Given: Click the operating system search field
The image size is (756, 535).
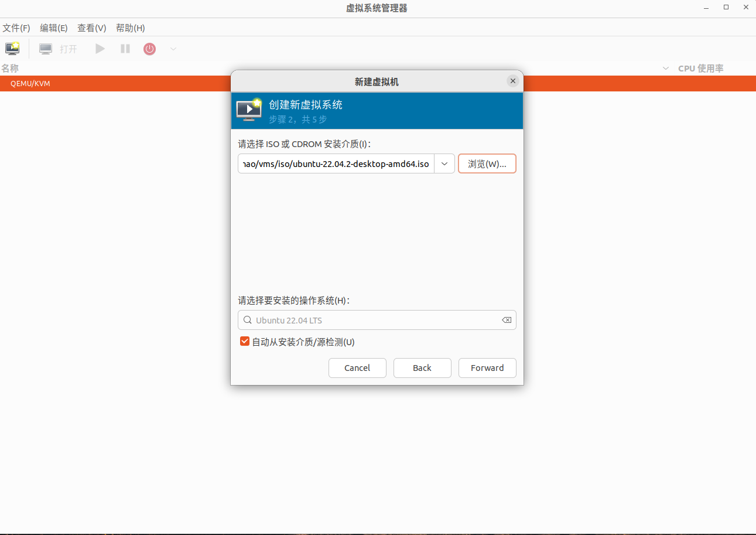Looking at the screenshot, I should coord(377,320).
